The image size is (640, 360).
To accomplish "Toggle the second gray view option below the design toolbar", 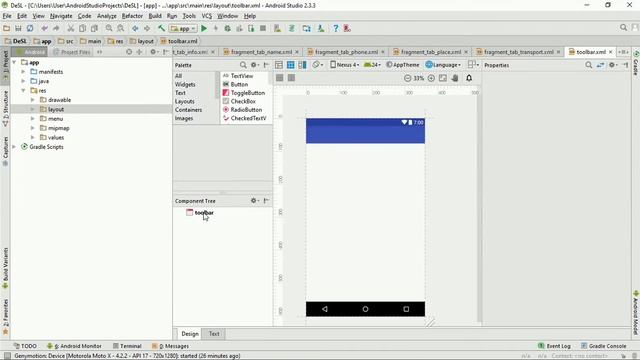I will pyautogui.click(x=291, y=78).
